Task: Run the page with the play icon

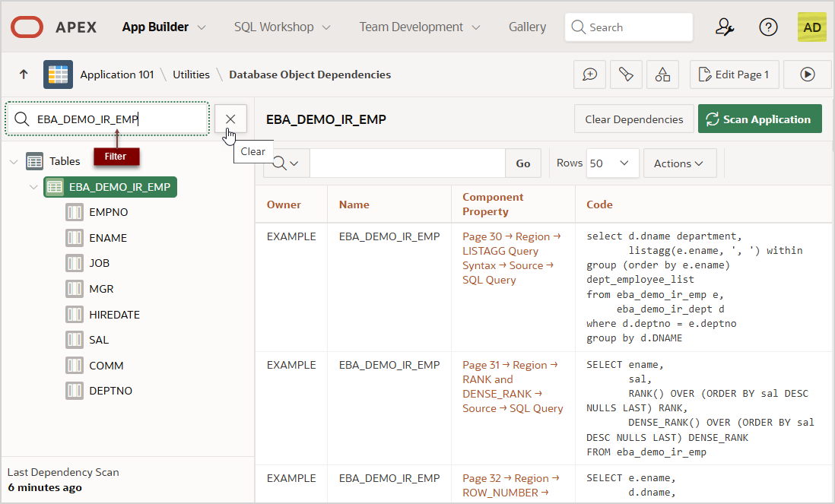Action: click(x=808, y=74)
